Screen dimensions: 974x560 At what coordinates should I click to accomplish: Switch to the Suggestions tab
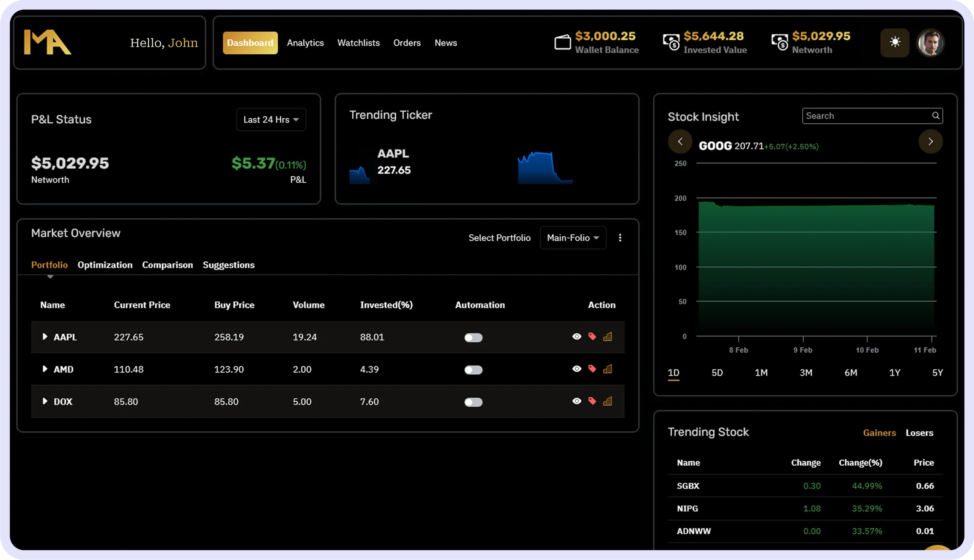pyautogui.click(x=228, y=265)
